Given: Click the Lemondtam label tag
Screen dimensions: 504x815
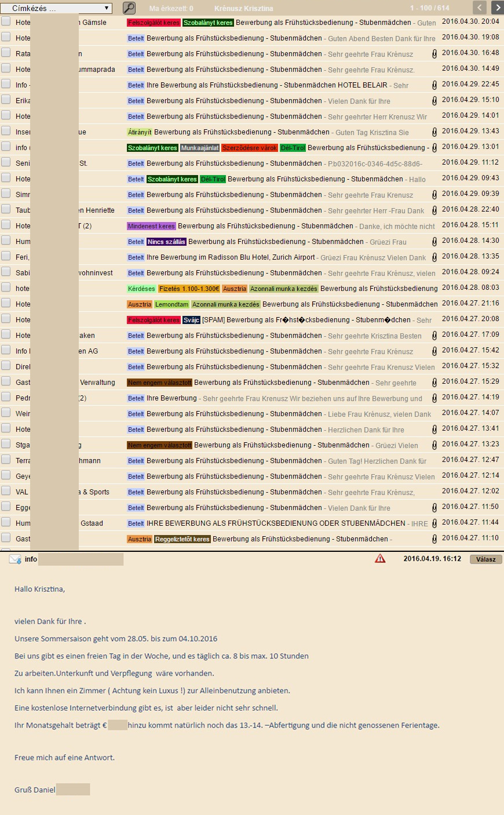Looking at the screenshot, I should click(171, 304).
